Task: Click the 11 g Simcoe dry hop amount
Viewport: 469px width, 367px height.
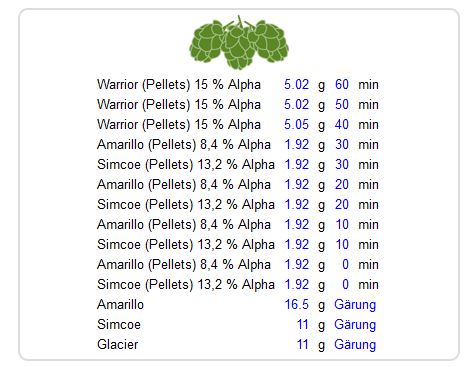Action: [302, 324]
